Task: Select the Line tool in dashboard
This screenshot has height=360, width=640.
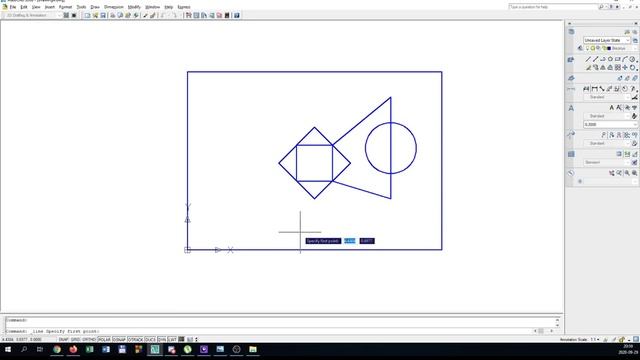Action: point(588,59)
